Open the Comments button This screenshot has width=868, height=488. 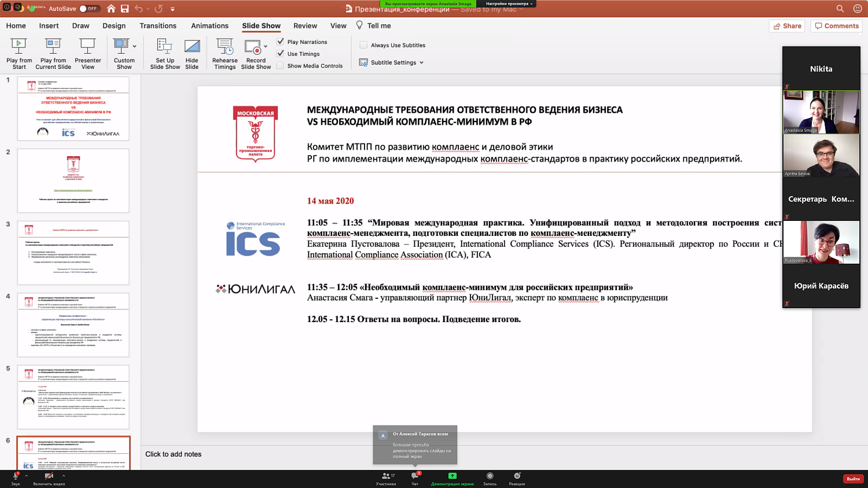[x=836, y=25]
